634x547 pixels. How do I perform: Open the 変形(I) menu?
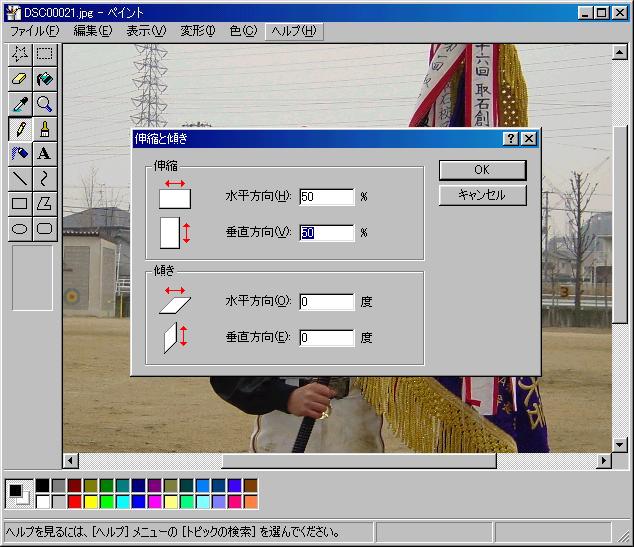click(198, 31)
